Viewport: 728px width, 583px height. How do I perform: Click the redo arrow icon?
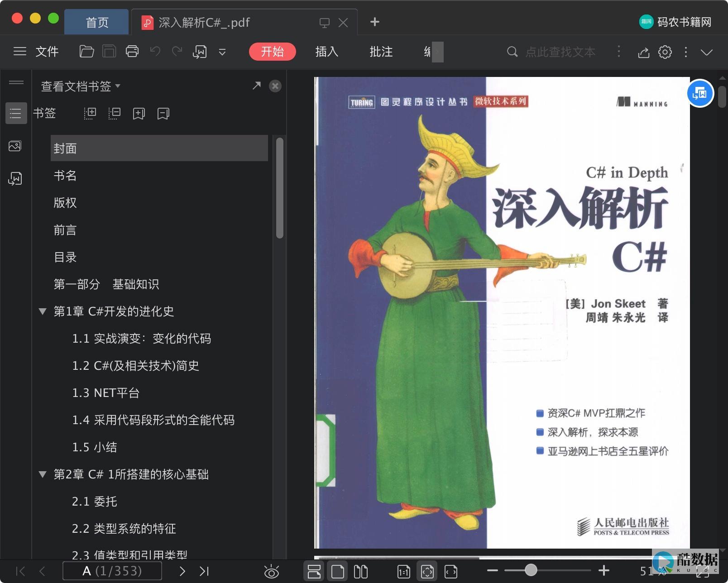tap(177, 52)
